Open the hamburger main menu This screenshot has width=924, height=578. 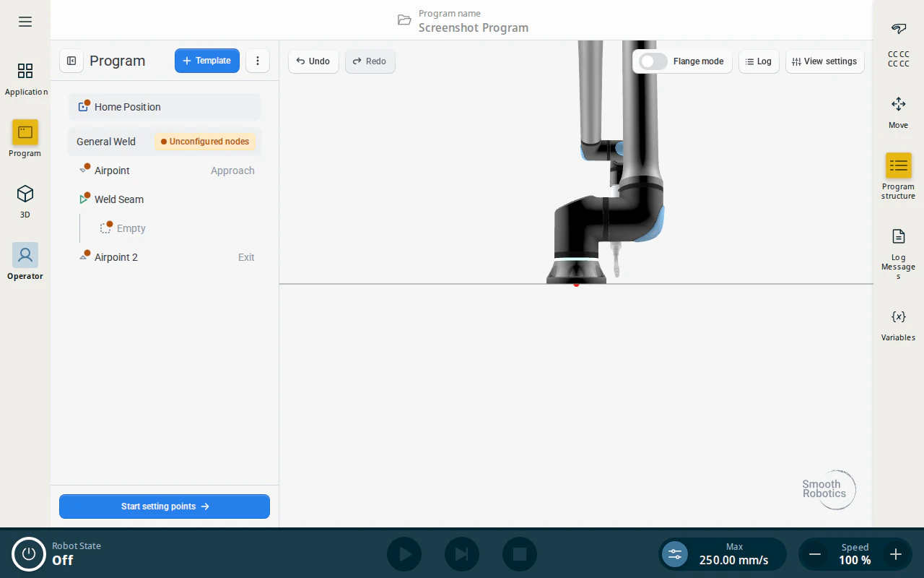pyautogui.click(x=25, y=22)
